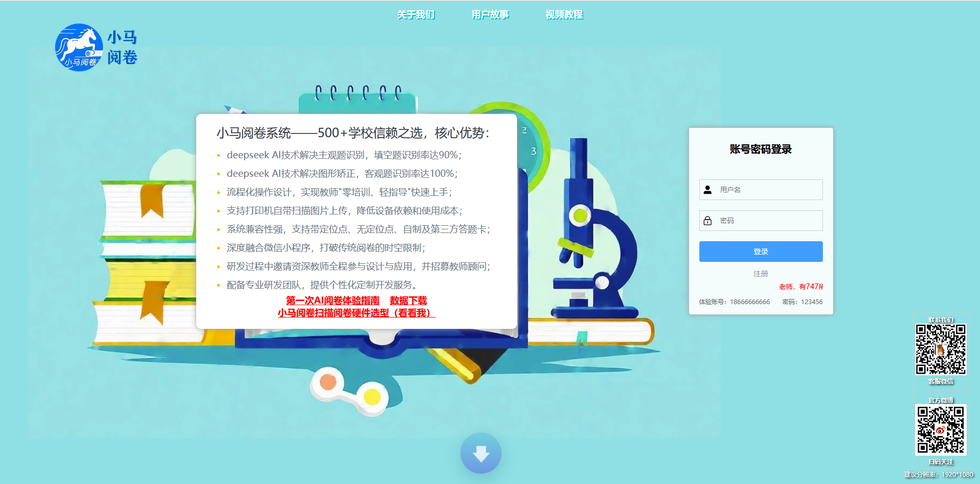980x484 pixels.
Task: Click the red scrolling text 老师，有747
Action: click(801, 287)
